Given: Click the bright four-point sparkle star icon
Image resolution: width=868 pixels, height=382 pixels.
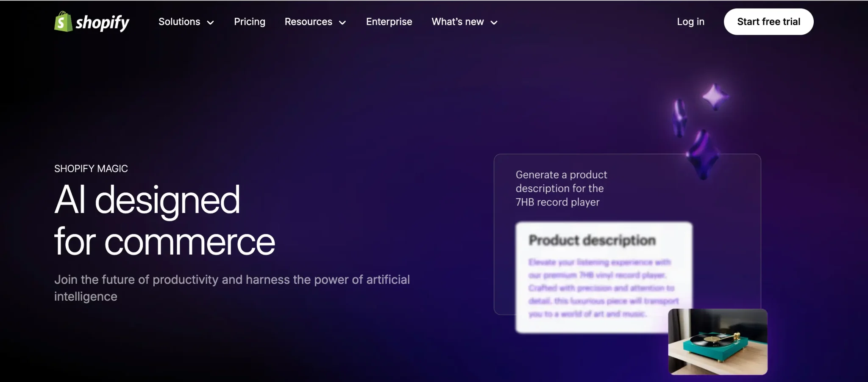Looking at the screenshot, I should [x=715, y=97].
